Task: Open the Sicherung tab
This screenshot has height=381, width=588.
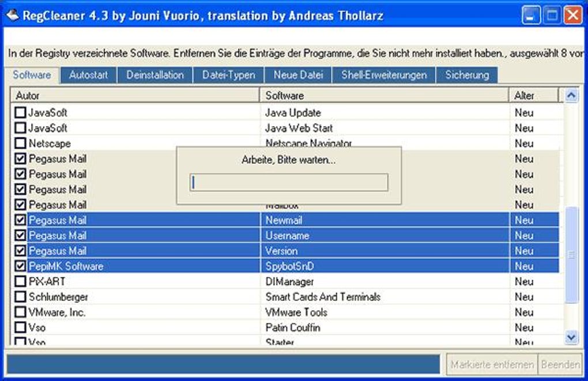Action: click(467, 75)
